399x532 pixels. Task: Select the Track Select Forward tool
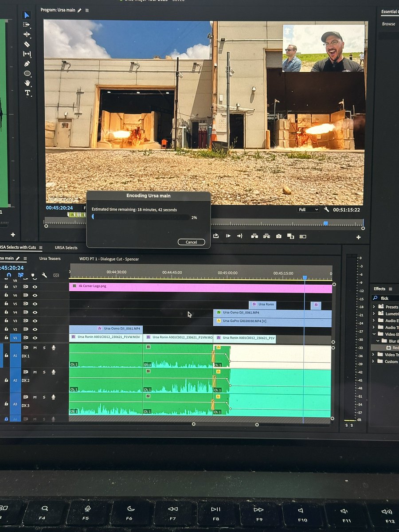click(x=27, y=25)
